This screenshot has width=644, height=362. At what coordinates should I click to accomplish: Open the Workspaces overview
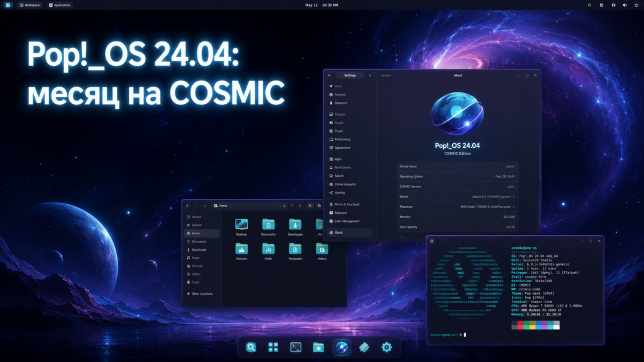coord(30,5)
